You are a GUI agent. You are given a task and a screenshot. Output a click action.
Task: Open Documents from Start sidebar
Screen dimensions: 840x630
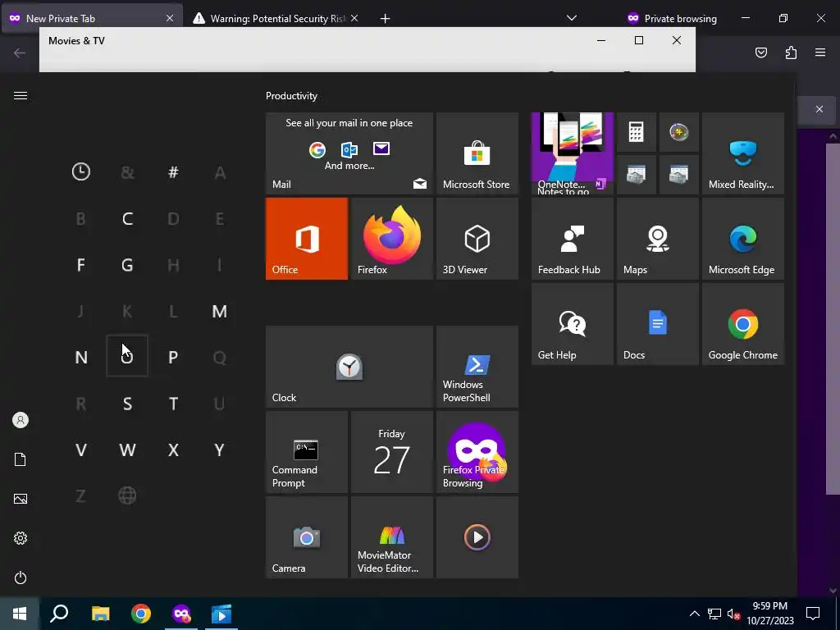pyautogui.click(x=21, y=459)
